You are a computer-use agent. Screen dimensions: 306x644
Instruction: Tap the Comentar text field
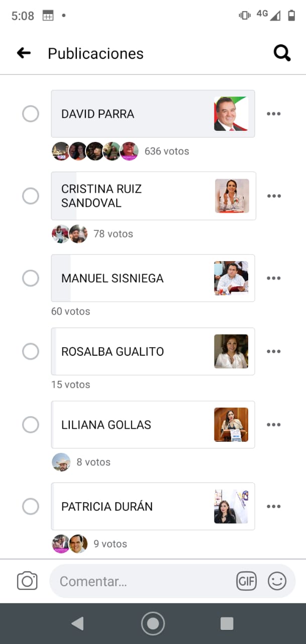143,581
